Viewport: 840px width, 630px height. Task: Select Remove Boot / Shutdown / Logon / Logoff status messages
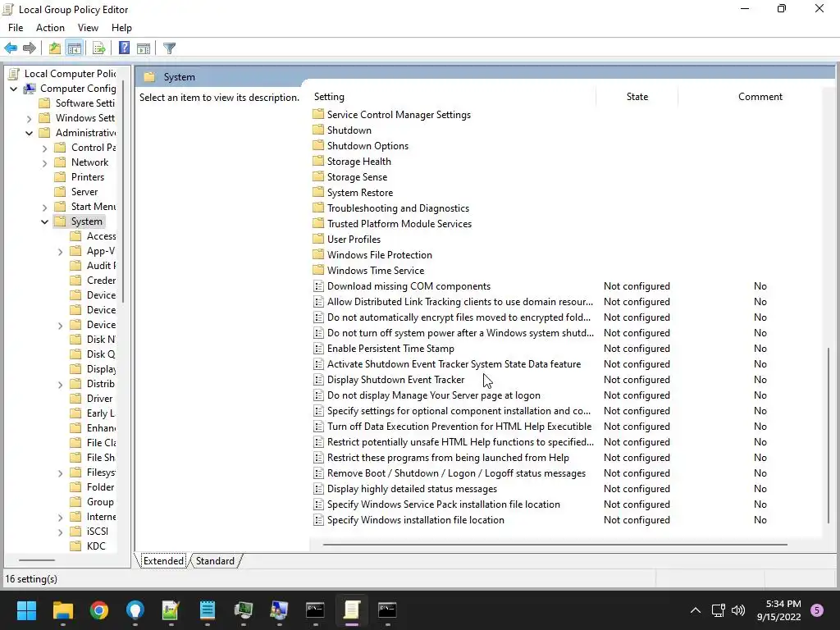pos(456,473)
